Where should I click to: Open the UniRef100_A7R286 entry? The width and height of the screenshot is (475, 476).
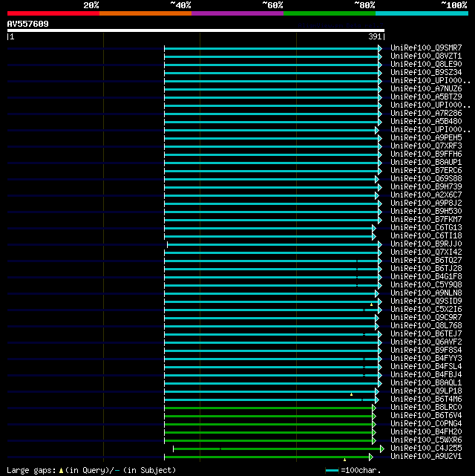(426, 113)
